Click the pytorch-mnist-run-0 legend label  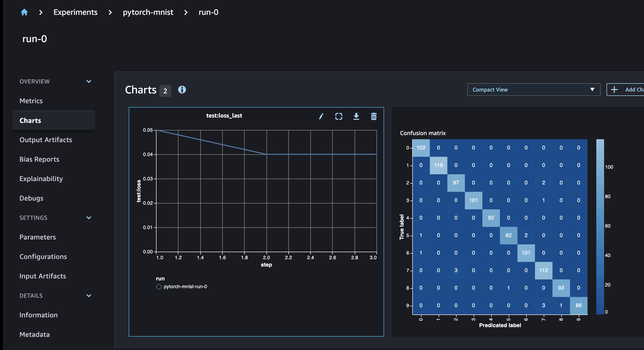click(x=185, y=286)
